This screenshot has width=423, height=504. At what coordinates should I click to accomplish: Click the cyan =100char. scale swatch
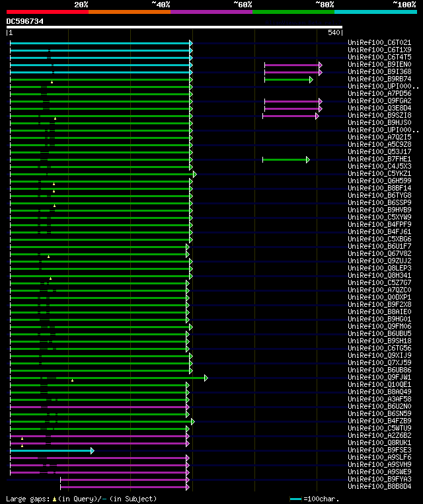[x=295, y=499]
